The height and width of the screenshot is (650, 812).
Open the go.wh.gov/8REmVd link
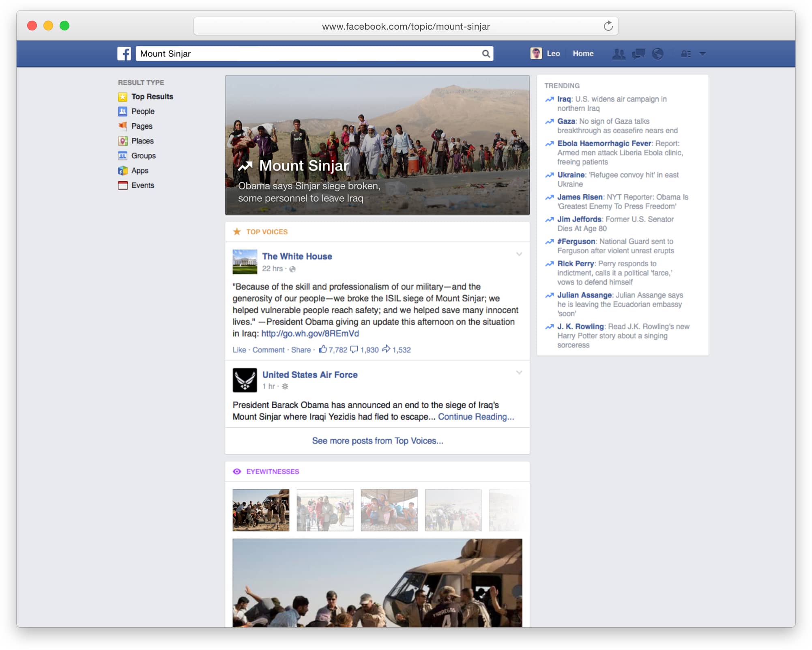pyautogui.click(x=310, y=334)
